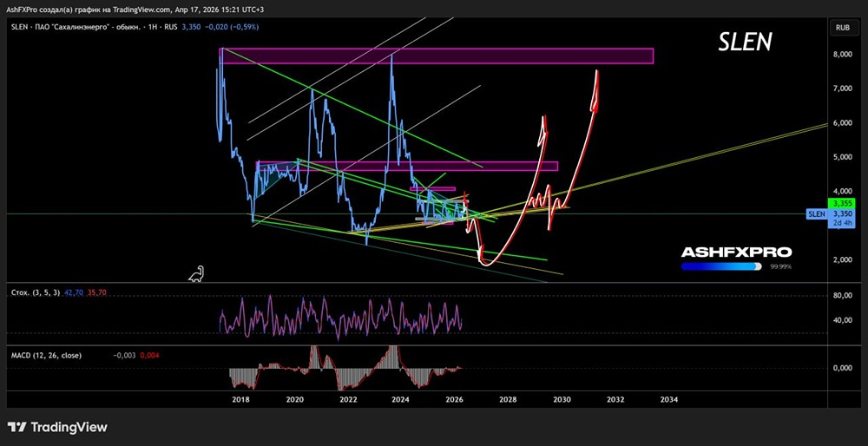Click 2024 on the time axis
The image size is (868, 446).
401,399
